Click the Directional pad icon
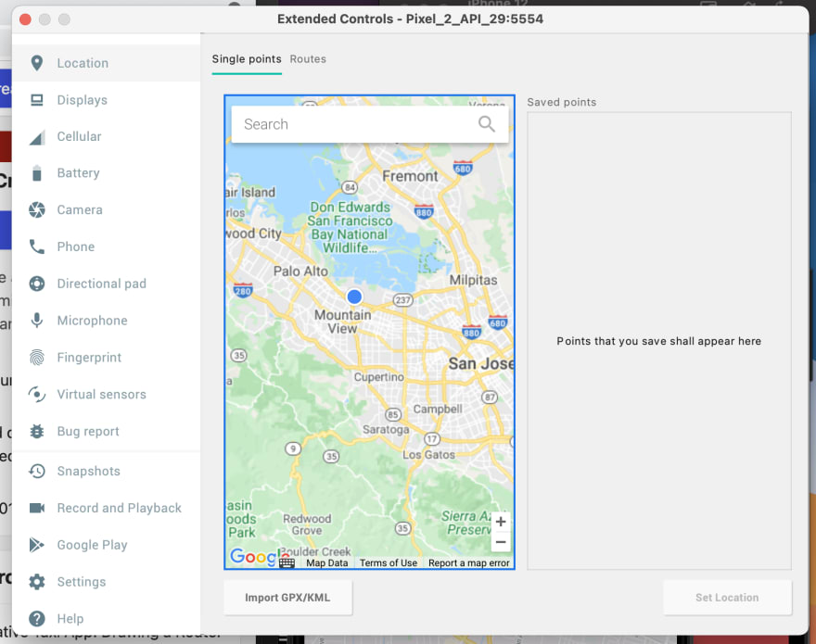816x644 pixels. (36, 284)
